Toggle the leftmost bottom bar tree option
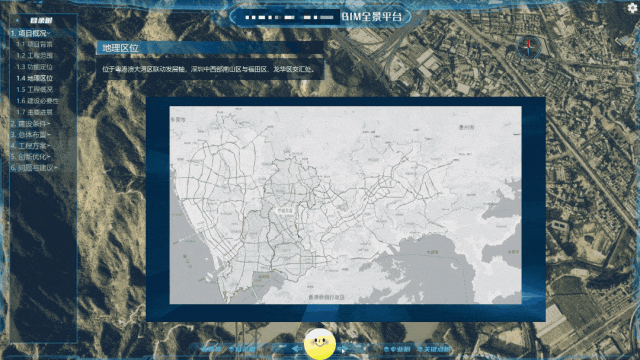The image size is (640, 360). (211, 349)
